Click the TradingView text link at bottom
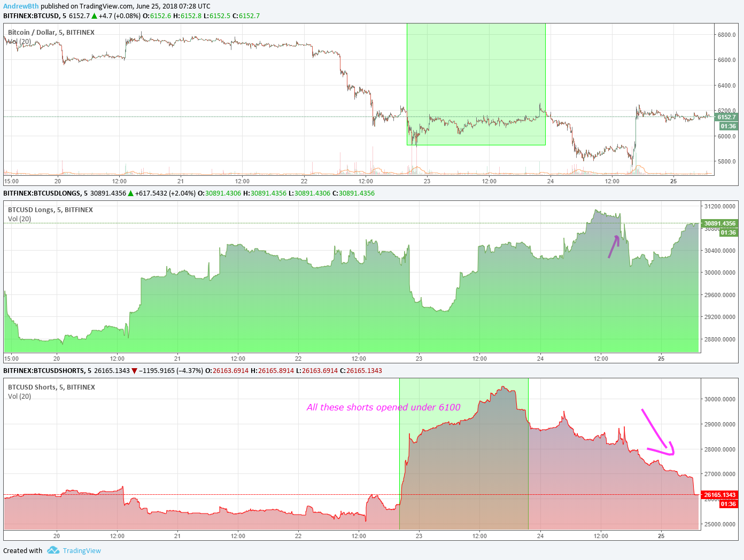The image size is (744, 560). (x=82, y=550)
